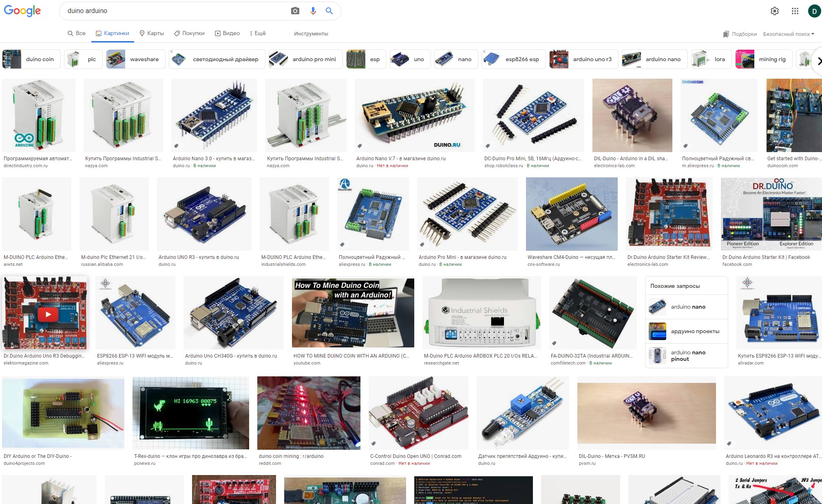
Task: Open the Google account avatar D
Action: 814,11
